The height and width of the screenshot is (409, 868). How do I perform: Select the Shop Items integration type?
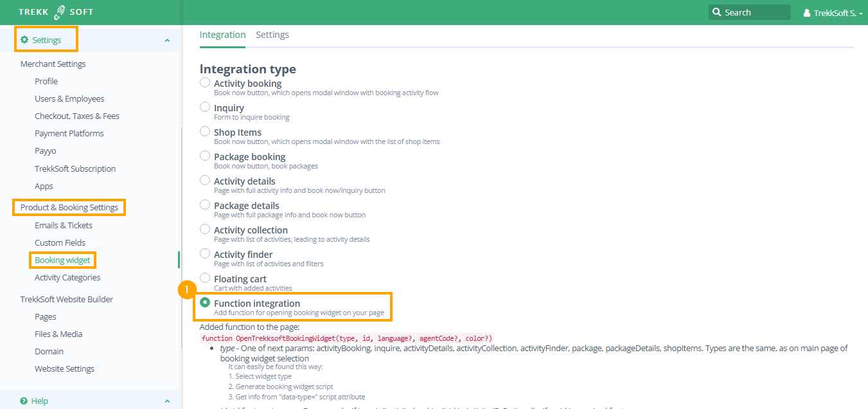205,131
